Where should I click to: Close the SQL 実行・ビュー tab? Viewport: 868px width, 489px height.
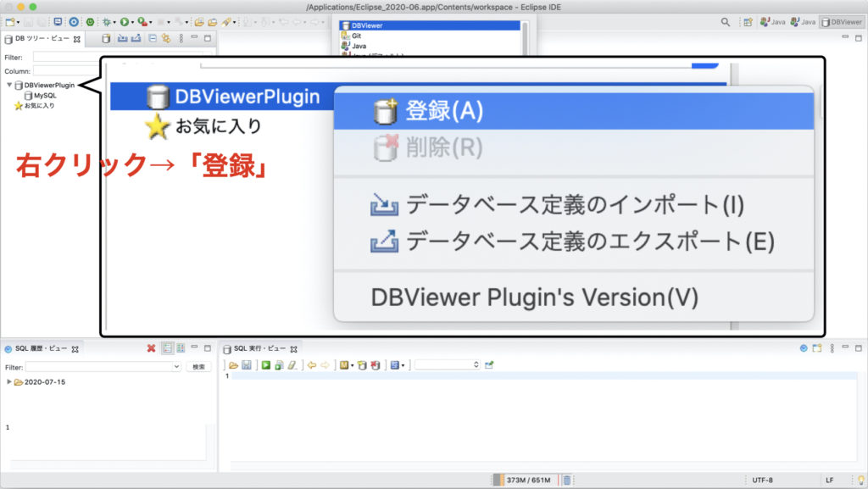click(x=294, y=349)
